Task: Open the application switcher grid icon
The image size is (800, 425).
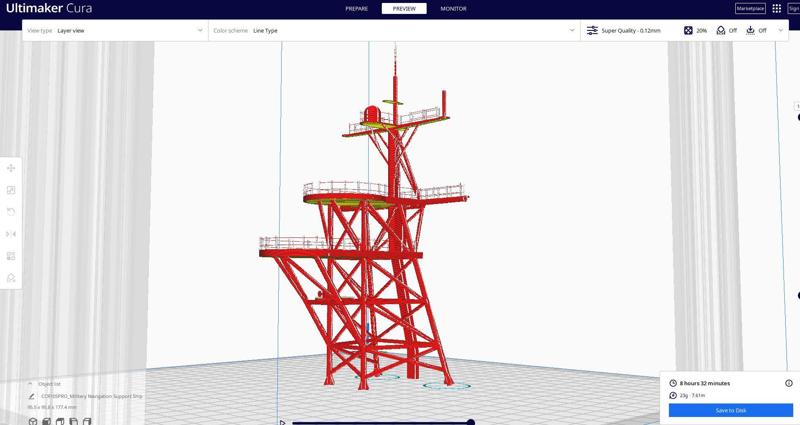Action: point(777,9)
